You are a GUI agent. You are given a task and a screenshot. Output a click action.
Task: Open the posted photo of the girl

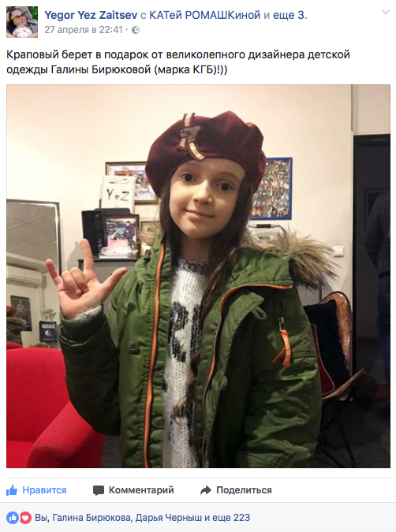[x=198, y=276]
